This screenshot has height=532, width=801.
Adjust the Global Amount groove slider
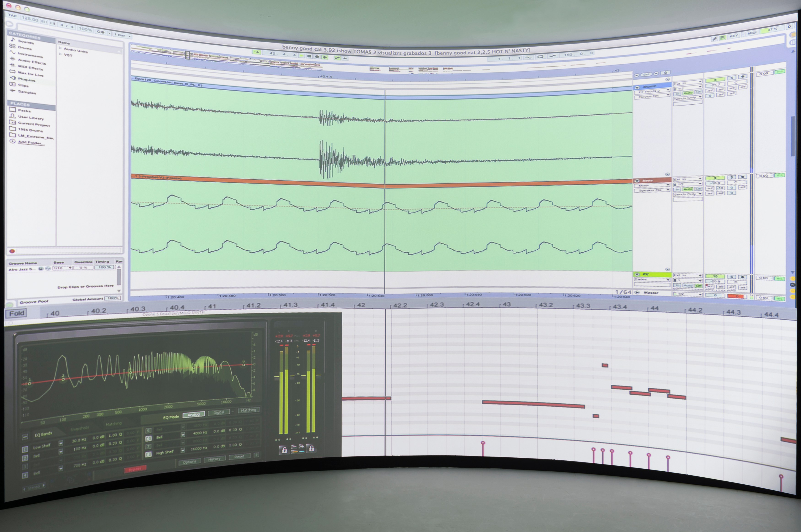pyautogui.click(x=112, y=298)
